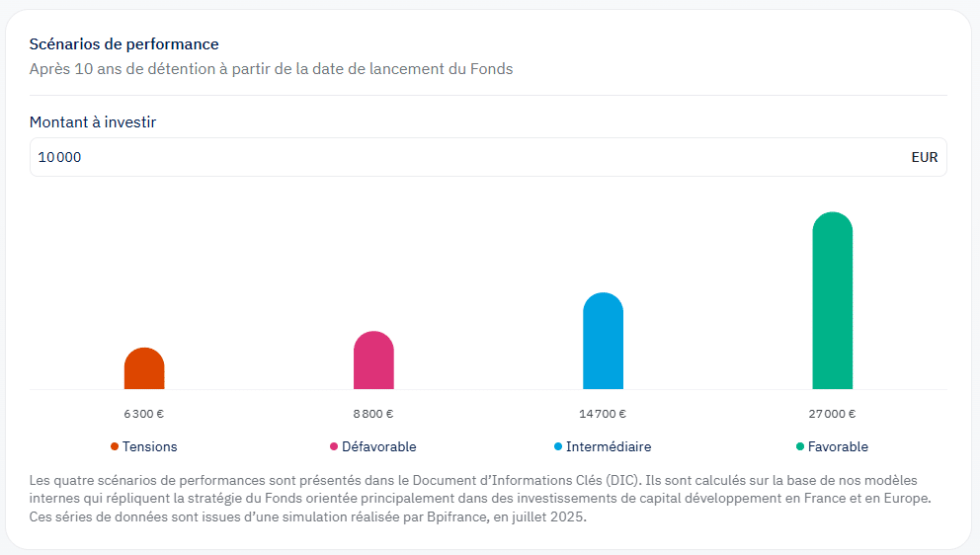The image size is (980, 555).
Task: Select the green Favorable scenario bar
Action: coord(832,301)
